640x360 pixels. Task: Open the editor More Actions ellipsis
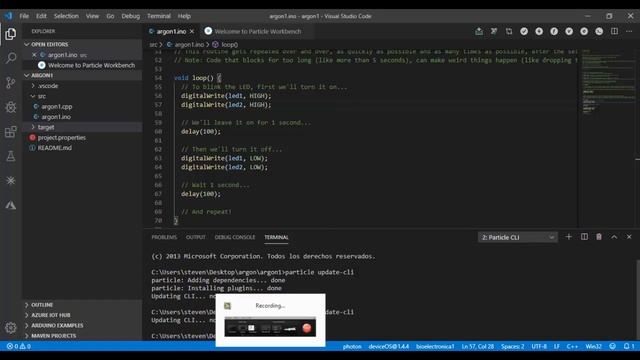click(x=629, y=31)
